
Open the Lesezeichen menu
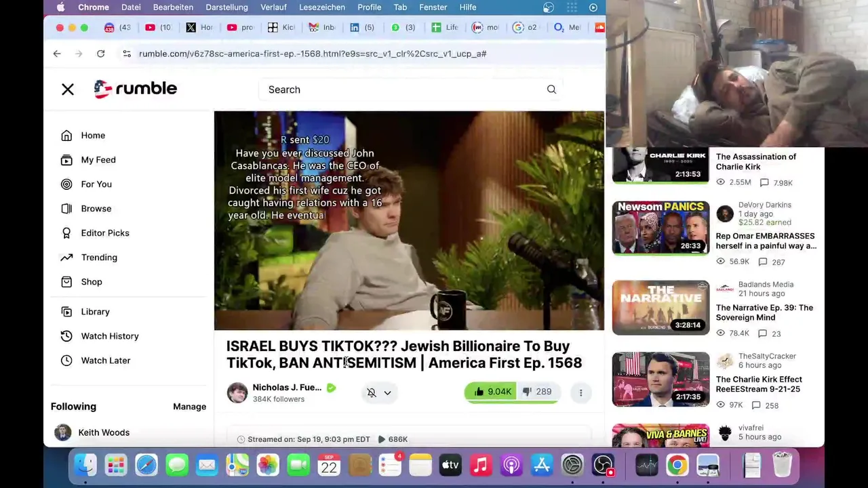click(322, 7)
